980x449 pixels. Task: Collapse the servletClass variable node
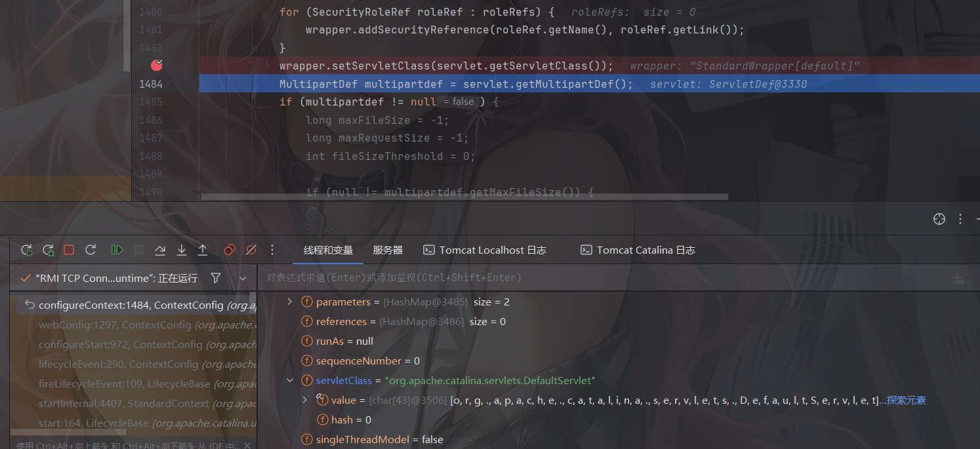[290, 381]
